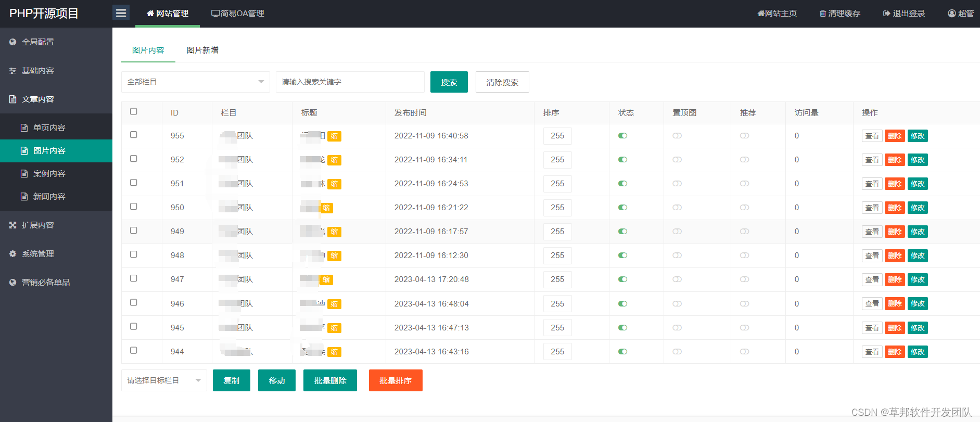Check the checkbox for row ID 945

134,327
